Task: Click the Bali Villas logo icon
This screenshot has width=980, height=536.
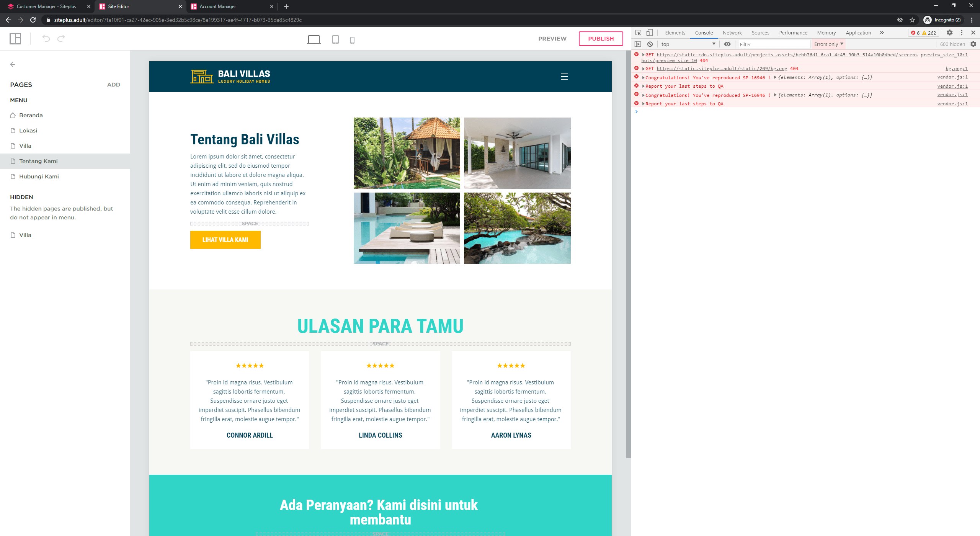Action: (202, 77)
